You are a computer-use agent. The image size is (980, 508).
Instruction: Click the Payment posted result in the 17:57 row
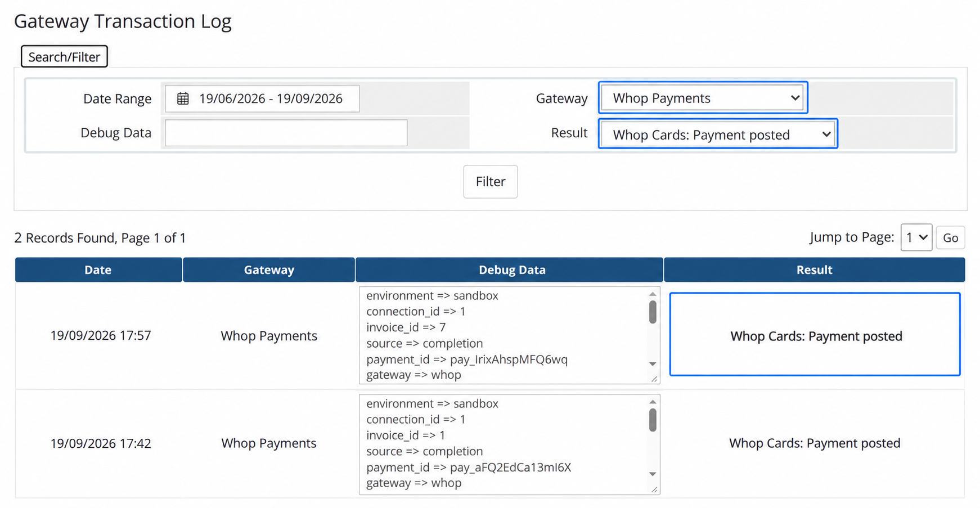point(816,336)
